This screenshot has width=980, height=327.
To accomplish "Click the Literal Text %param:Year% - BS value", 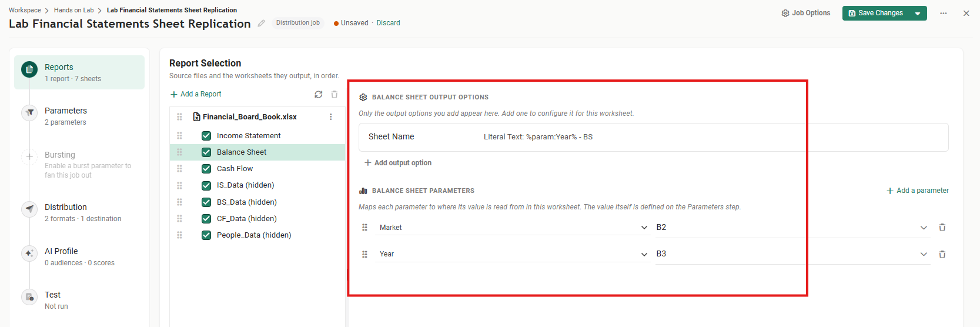I will pyautogui.click(x=538, y=137).
